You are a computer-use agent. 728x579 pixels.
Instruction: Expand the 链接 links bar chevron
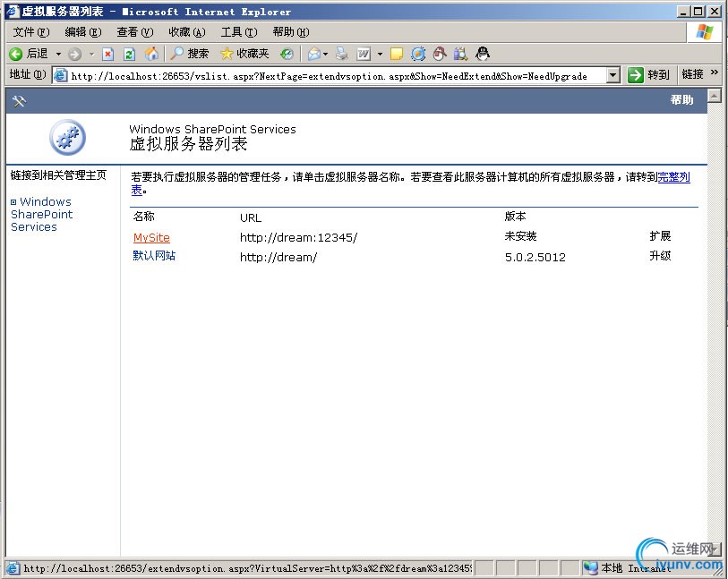point(714,72)
